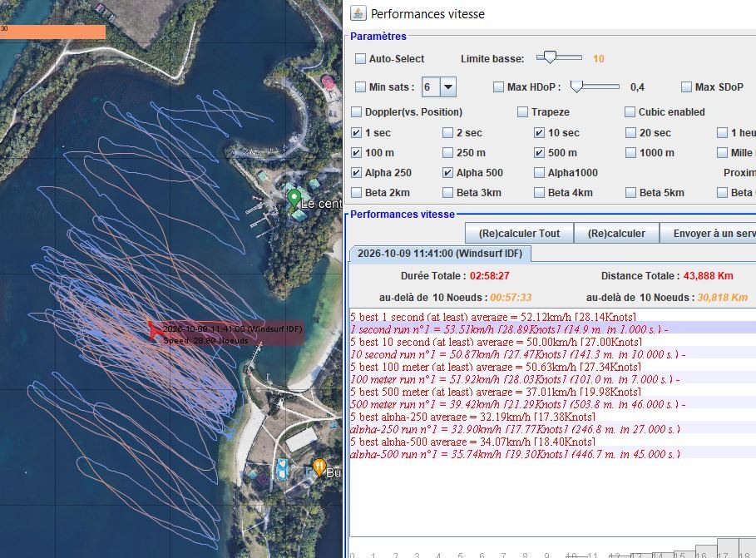This screenshot has height=558, width=756.
Task: Select the '10 second run n°1' result line
Action: [x=553, y=354]
